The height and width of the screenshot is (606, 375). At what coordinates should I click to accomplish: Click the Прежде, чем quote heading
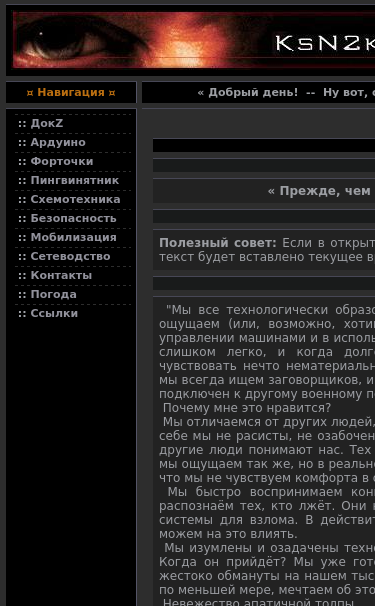[321, 191]
